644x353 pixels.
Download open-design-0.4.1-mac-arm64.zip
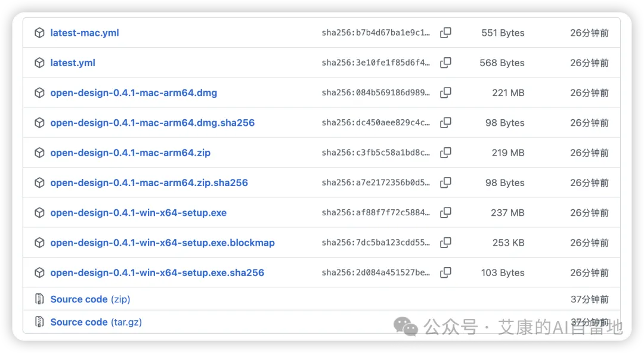[130, 153]
